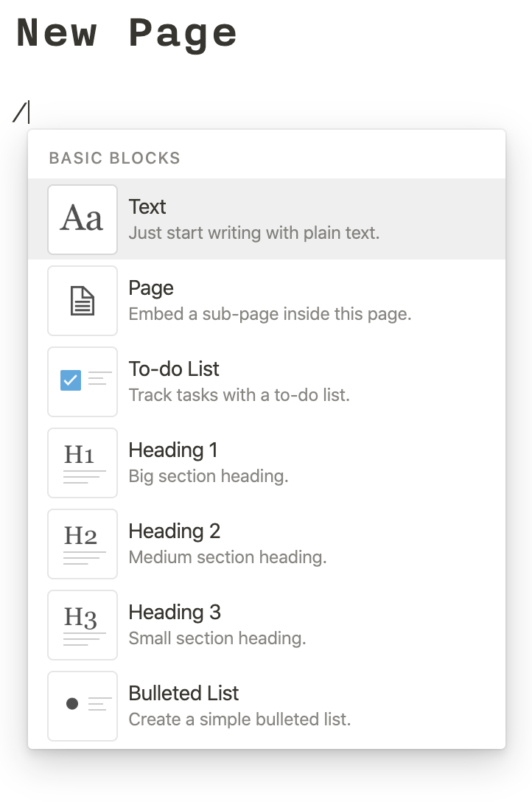Screen dimensions: 532x802
Task: Click the H2 heading icon
Action: click(83, 543)
